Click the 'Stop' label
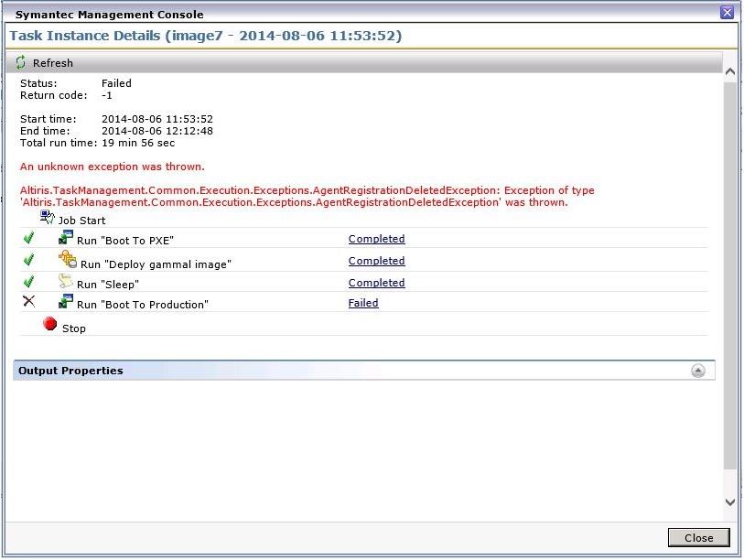Viewport: 744px width, 560px height. [74, 328]
